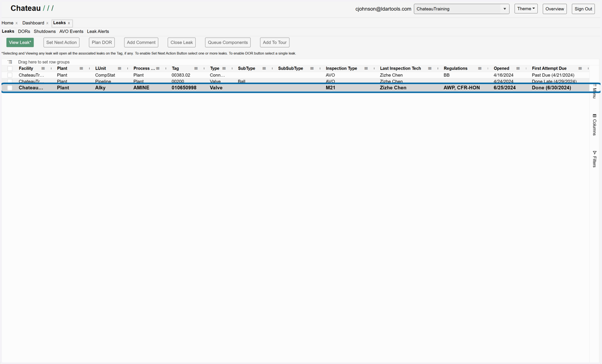Close the Dashboard tab with its x
The width and height of the screenshot is (602, 364).
point(47,23)
